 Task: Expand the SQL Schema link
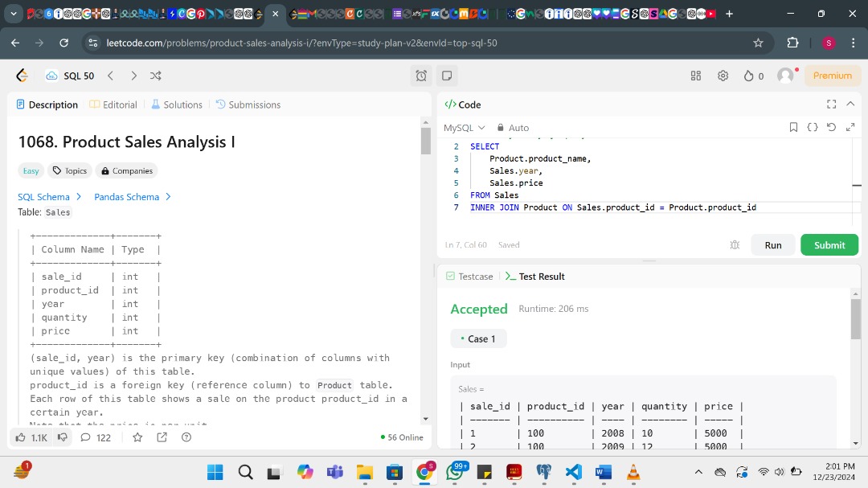pos(49,197)
